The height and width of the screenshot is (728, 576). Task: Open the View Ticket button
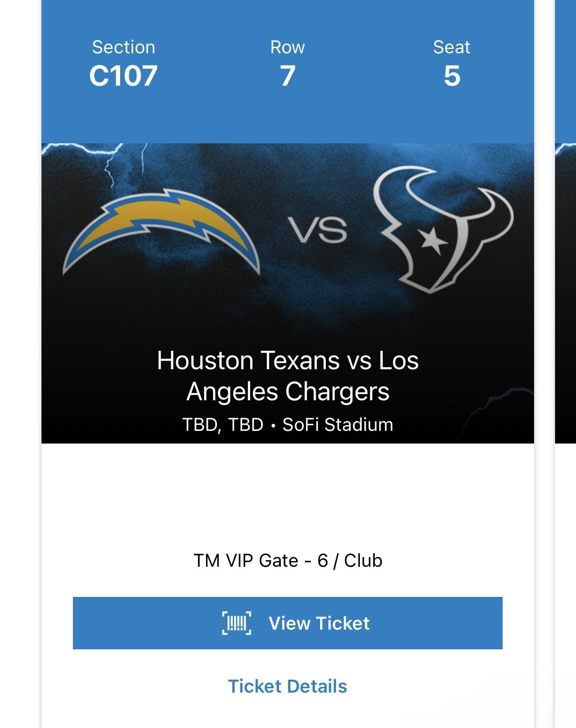[287, 623]
